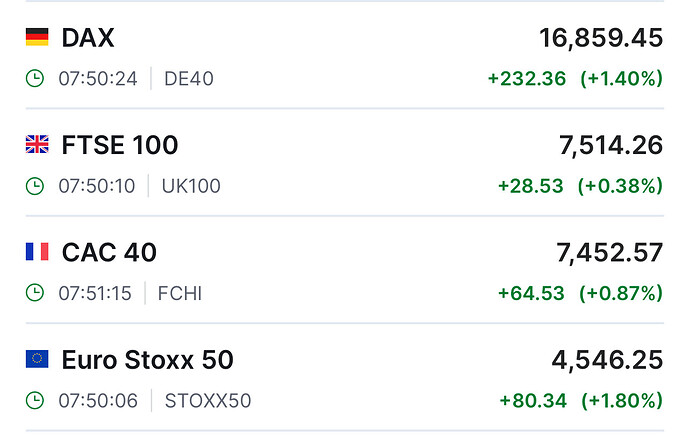Click the DE40 ticker symbol
The image size is (690, 437).
[188, 79]
